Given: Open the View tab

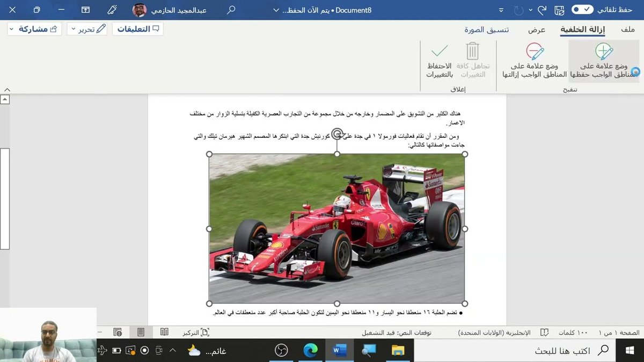Looking at the screenshot, I should pyautogui.click(x=537, y=29).
